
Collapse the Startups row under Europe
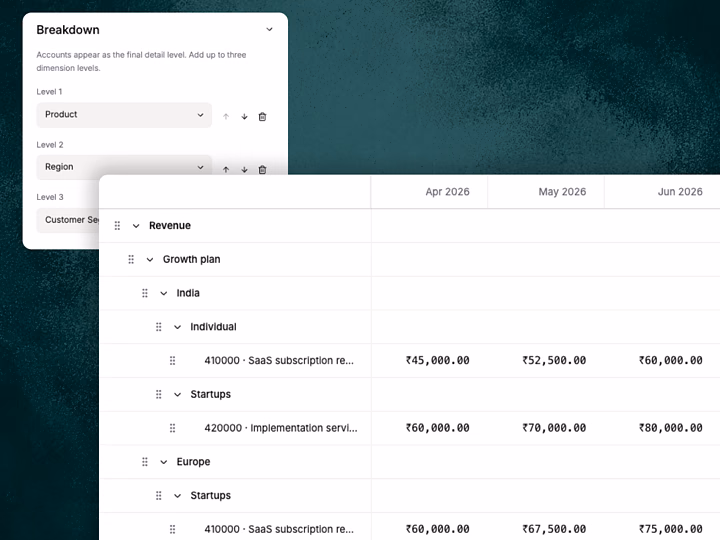177,495
